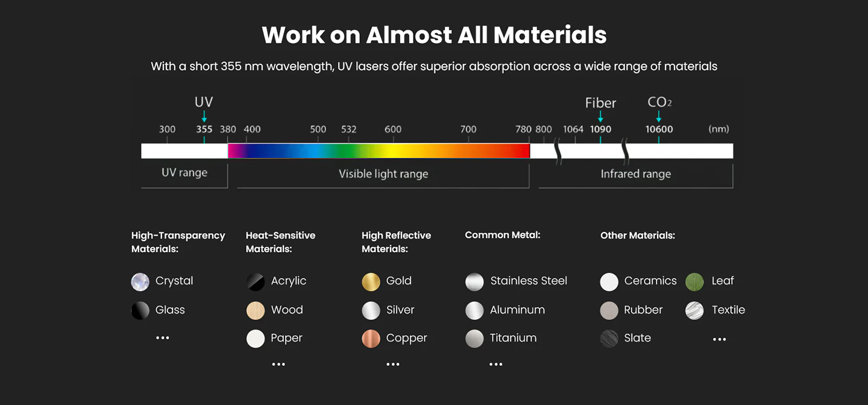The width and height of the screenshot is (868, 405).
Task: Click the Crystal material icon
Action: click(x=140, y=281)
